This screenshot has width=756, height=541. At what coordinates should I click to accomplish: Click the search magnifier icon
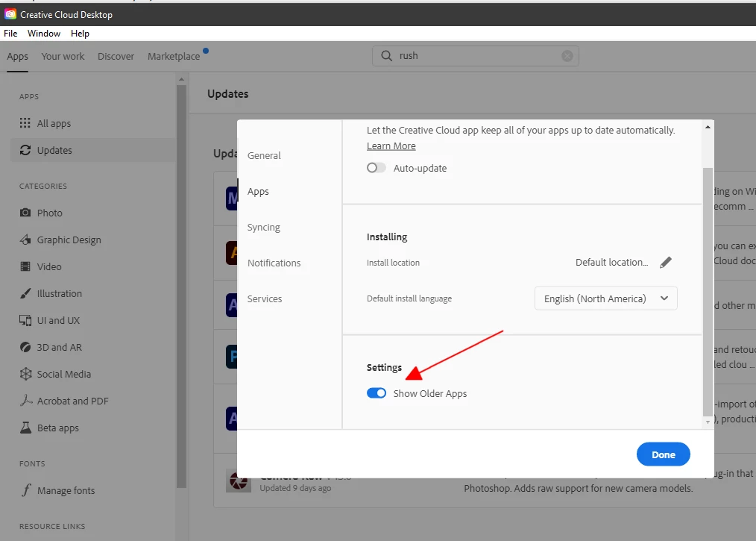click(386, 56)
